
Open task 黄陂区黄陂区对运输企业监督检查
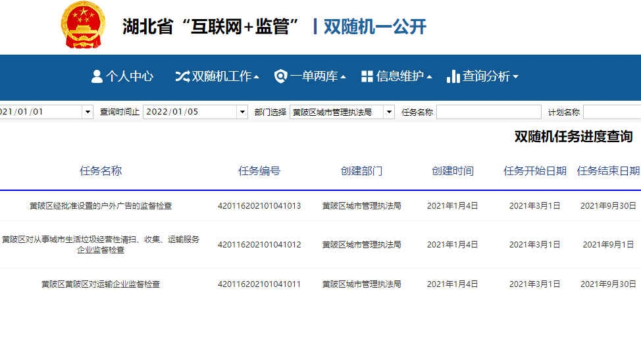click(x=101, y=284)
